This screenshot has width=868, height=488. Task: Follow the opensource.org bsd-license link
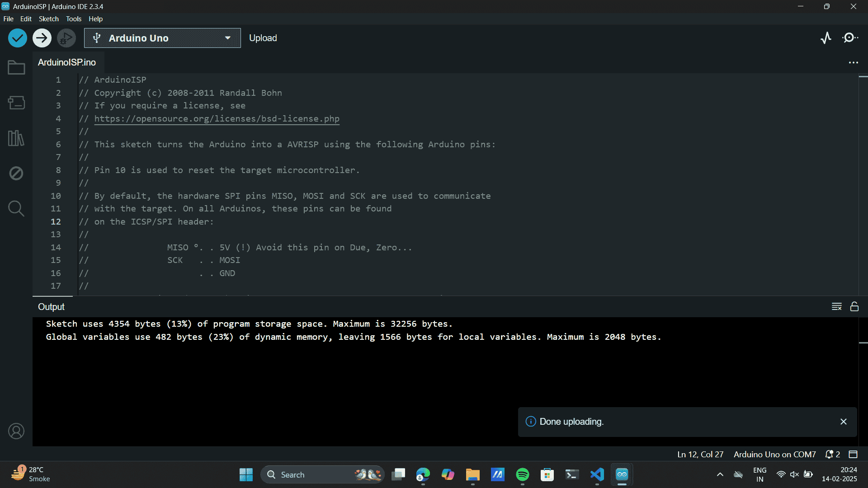217,118
